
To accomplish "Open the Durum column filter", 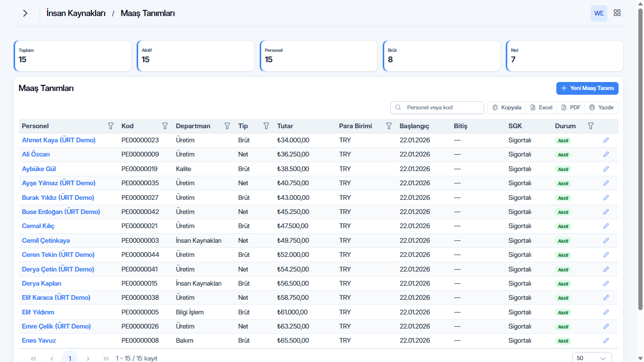I will tap(591, 126).
